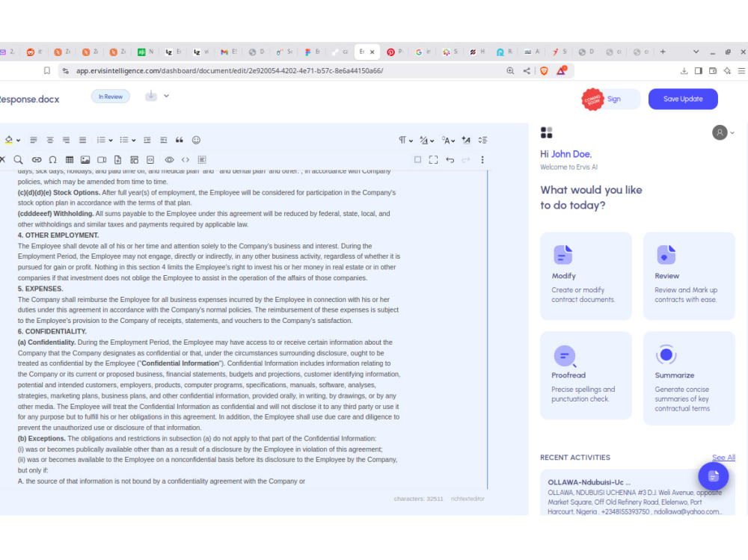
Task: Open the font family dropdown
Action: (448, 140)
